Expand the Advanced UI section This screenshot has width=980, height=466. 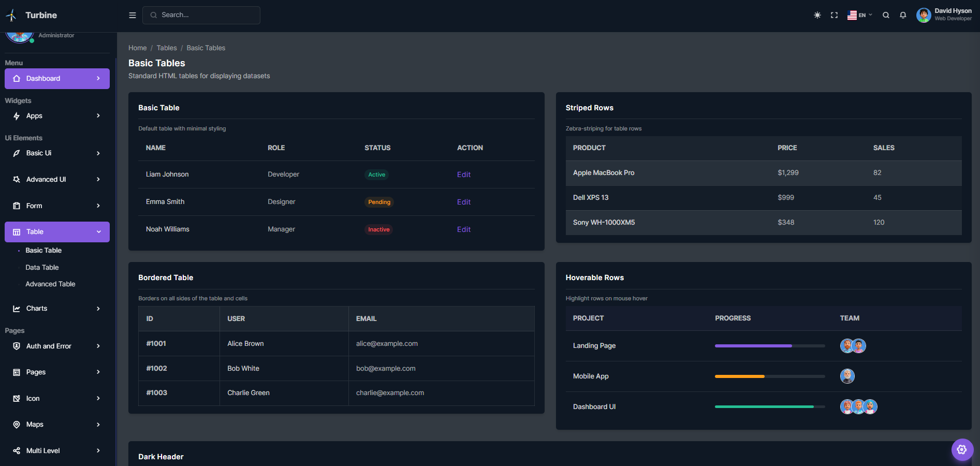[x=46, y=179]
